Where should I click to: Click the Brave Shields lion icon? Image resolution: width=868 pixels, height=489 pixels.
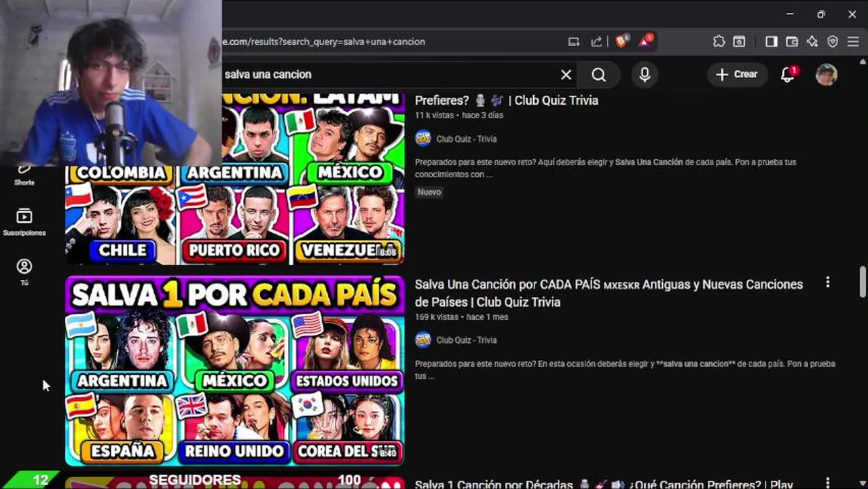[621, 41]
